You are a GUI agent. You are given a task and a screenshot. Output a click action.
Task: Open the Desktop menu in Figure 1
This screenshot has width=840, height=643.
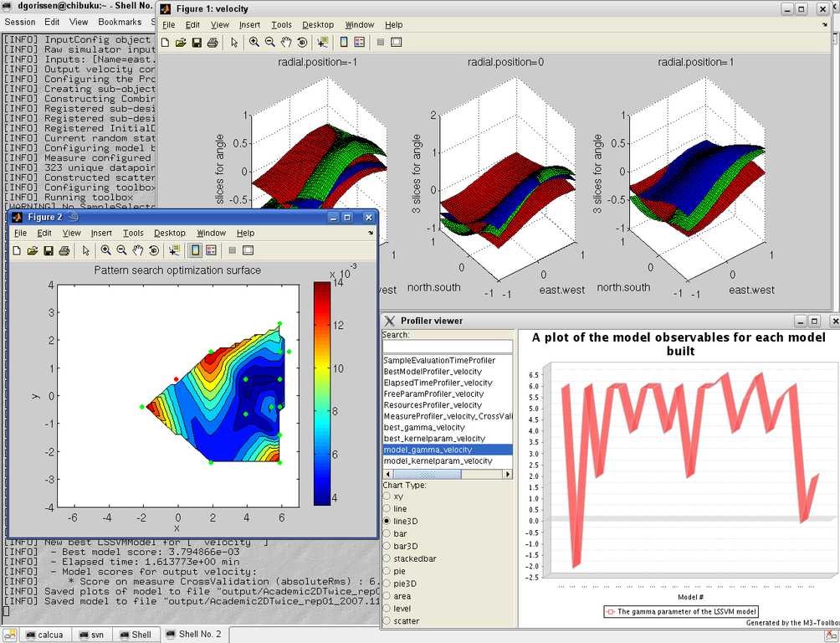318,25
